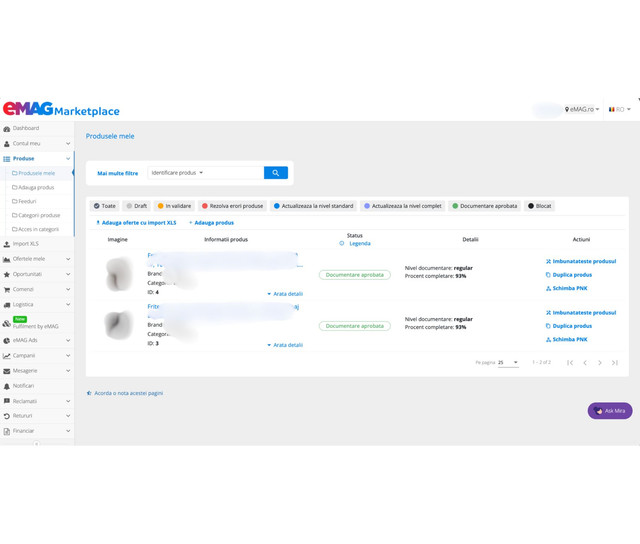This screenshot has height=544, width=640.
Task: Filter by Documentare aprobata status chip
Action: pyautogui.click(x=484, y=206)
